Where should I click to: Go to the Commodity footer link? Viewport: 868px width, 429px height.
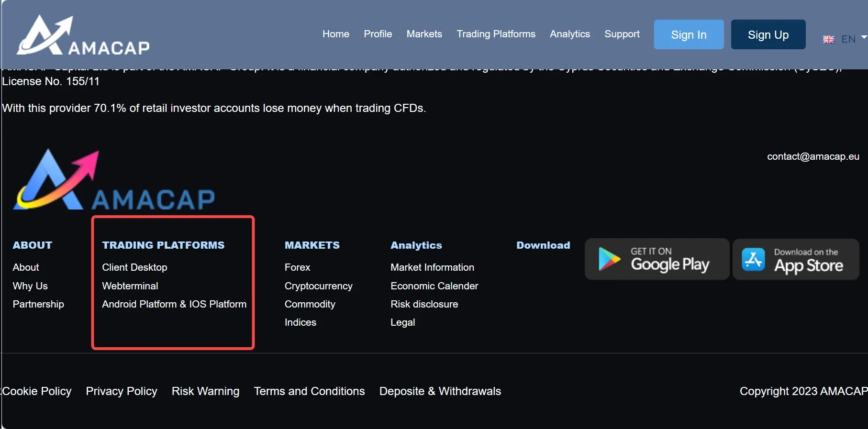pyautogui.click(x=310, y=304)
